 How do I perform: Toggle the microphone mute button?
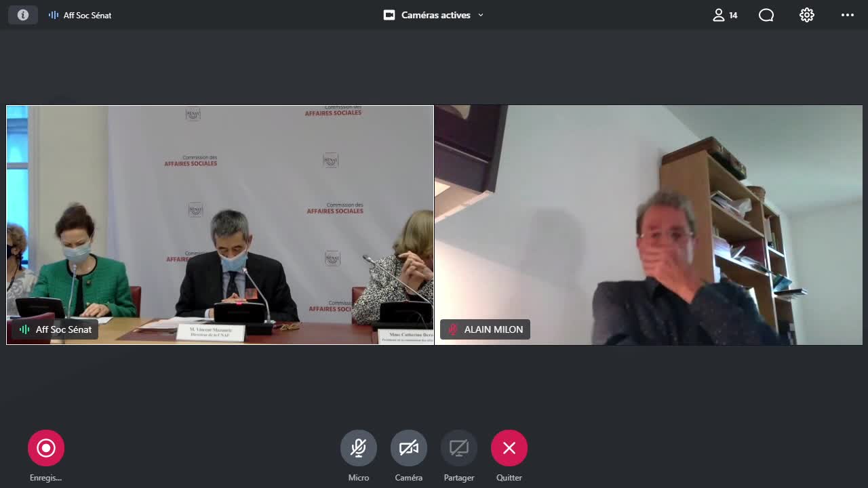(359, 448)
